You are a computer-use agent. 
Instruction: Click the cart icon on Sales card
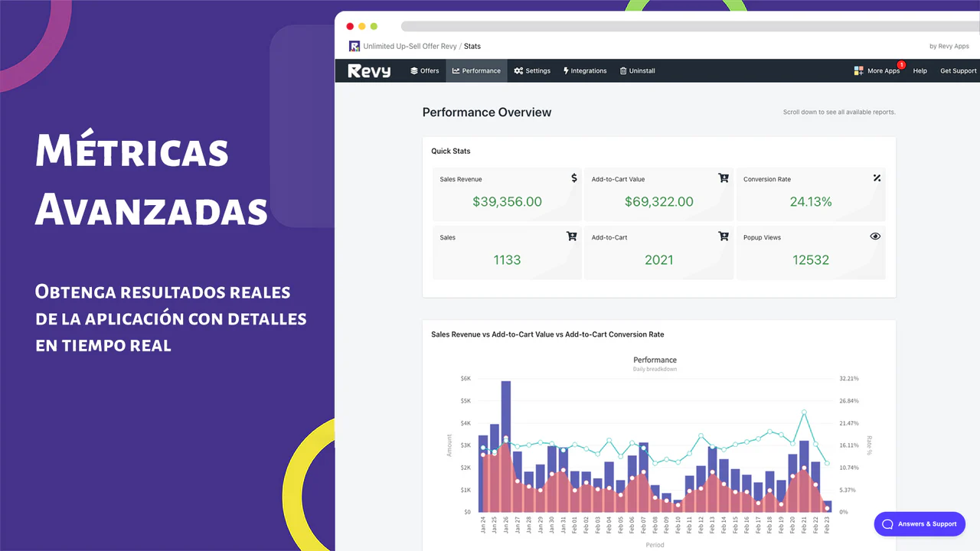(x=572, y=236)
